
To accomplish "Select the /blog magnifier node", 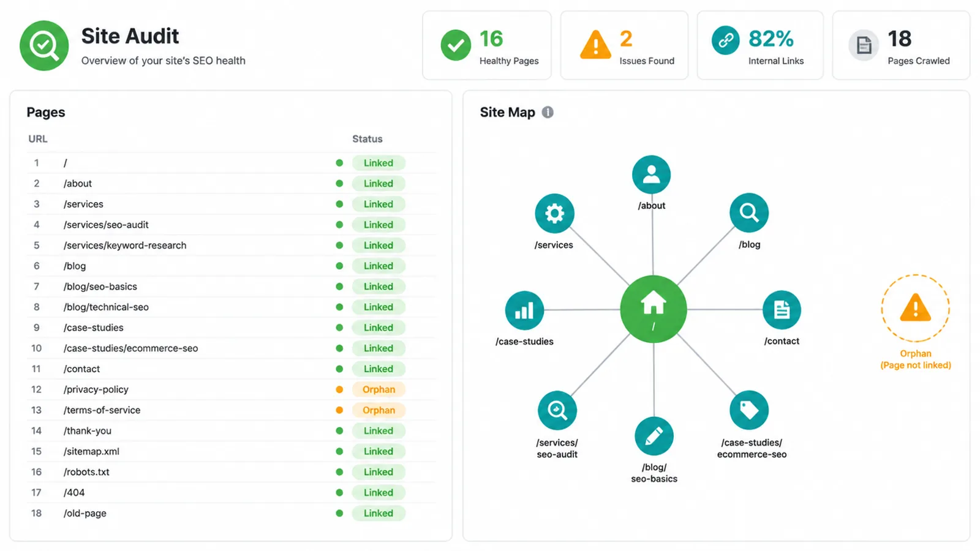I will coord(749,213).
